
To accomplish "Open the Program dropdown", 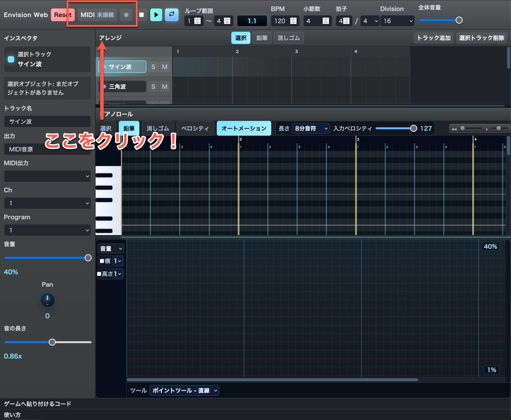I will click(x=47, y=230).
